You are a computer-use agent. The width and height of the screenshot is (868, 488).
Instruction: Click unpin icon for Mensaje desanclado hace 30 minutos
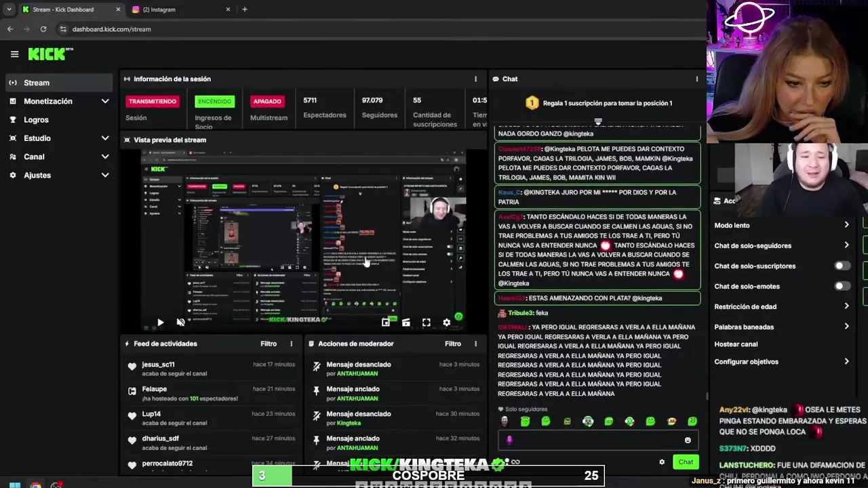pyautogui.click(x=316, y=415)
